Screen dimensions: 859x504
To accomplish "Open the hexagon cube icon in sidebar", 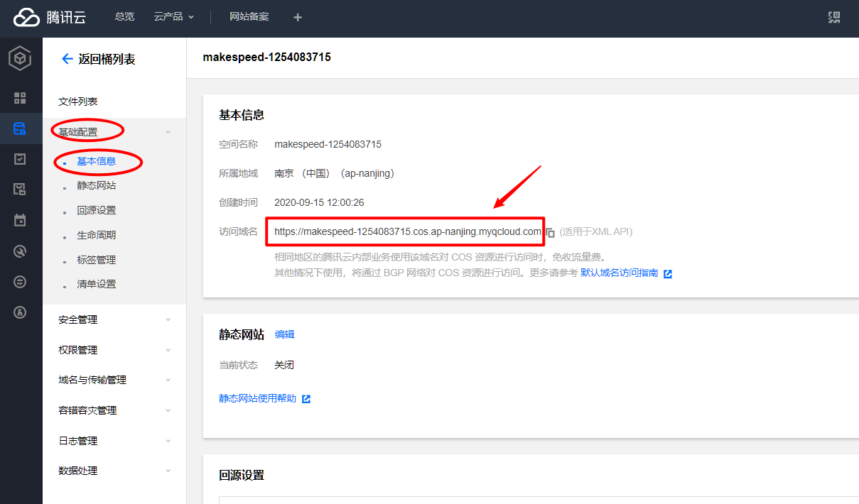I will pyautogui.click(x=20, y=58).
